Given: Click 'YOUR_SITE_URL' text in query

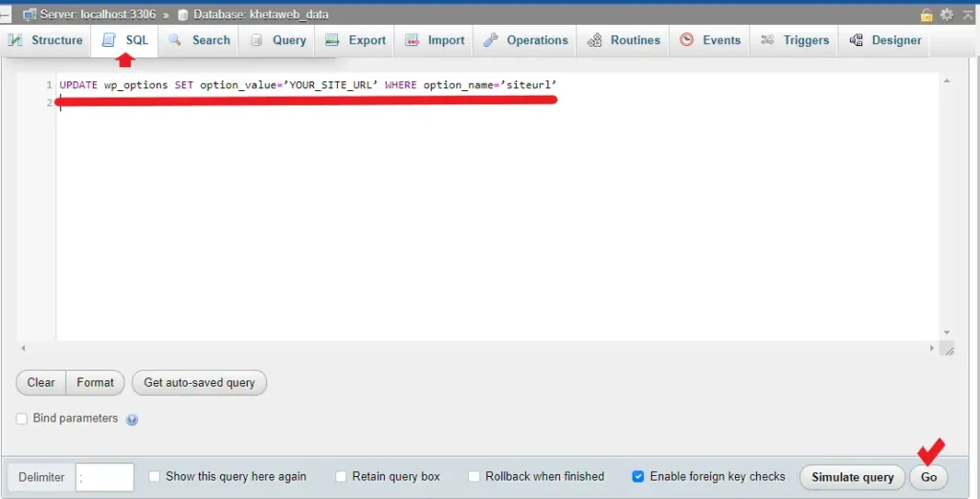Looking at the screenshot, I should (x=330, y=85).
